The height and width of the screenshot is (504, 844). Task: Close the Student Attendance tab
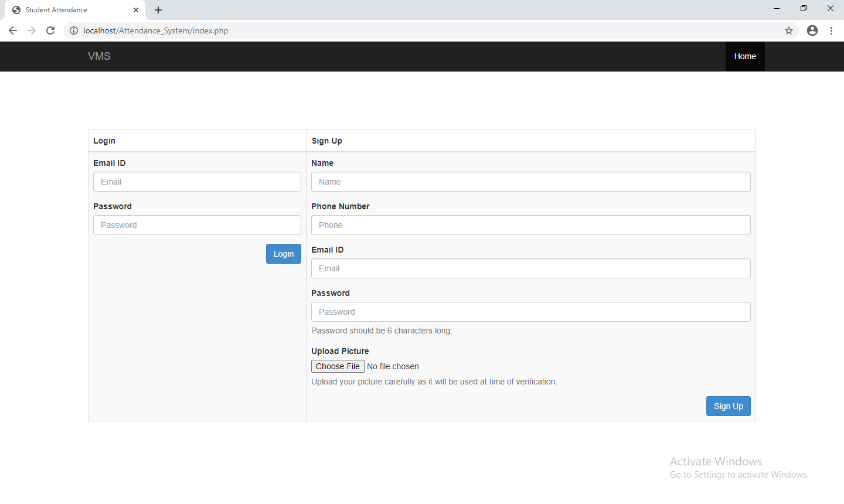coord(136,10)
